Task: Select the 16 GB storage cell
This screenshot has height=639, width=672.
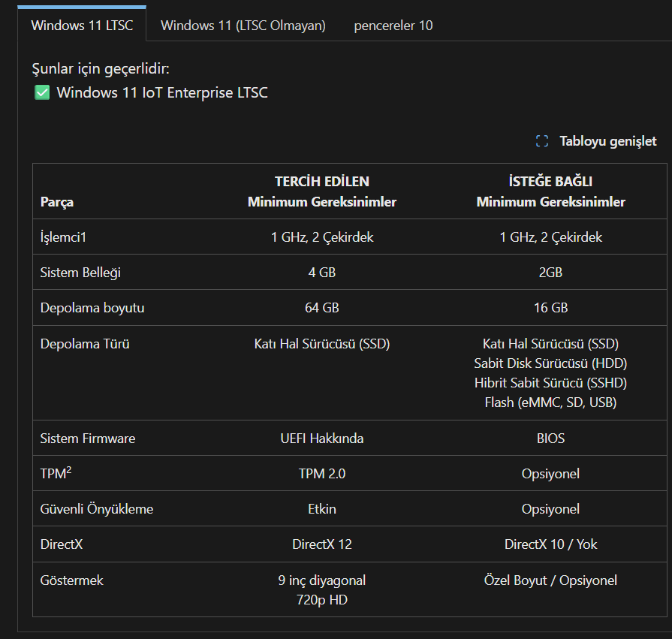Action: click(550, 308)
